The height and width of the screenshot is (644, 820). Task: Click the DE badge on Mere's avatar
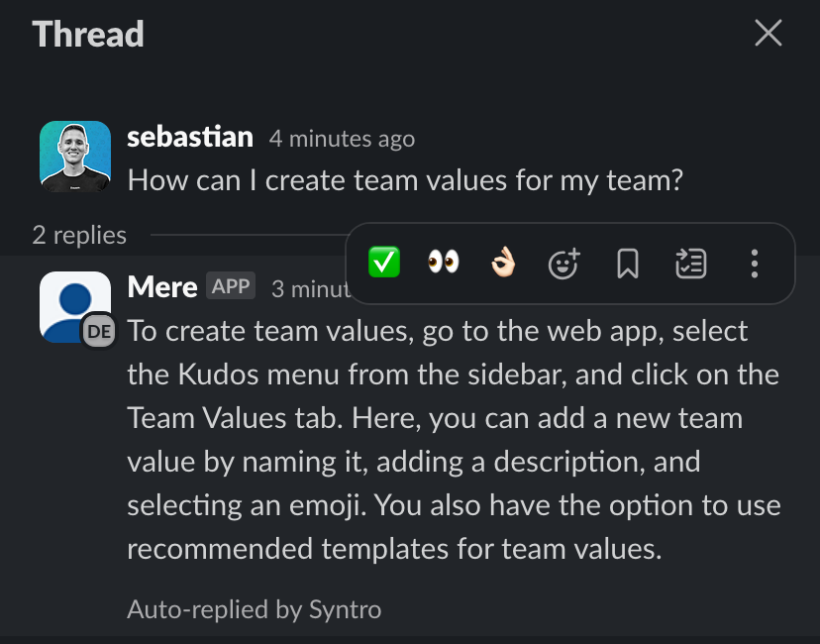99,331
